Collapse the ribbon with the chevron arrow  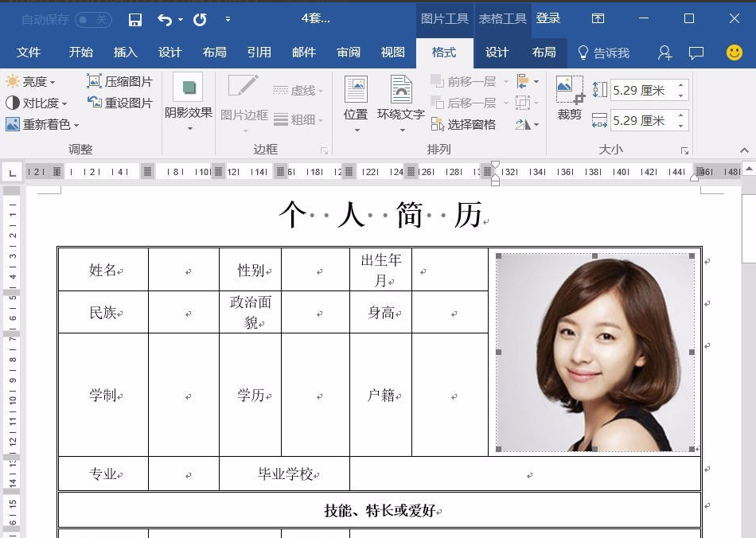[x=744, y=150]
